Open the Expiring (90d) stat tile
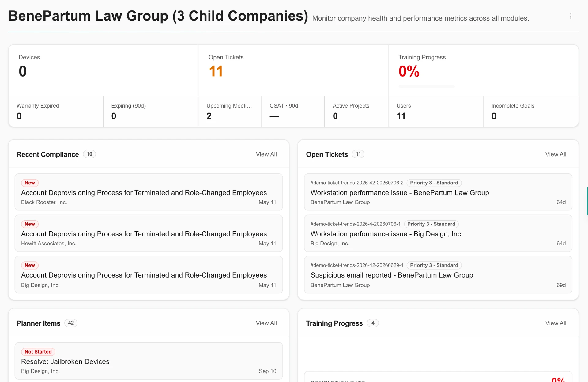 pyautogui.click(x=151, y=112)
